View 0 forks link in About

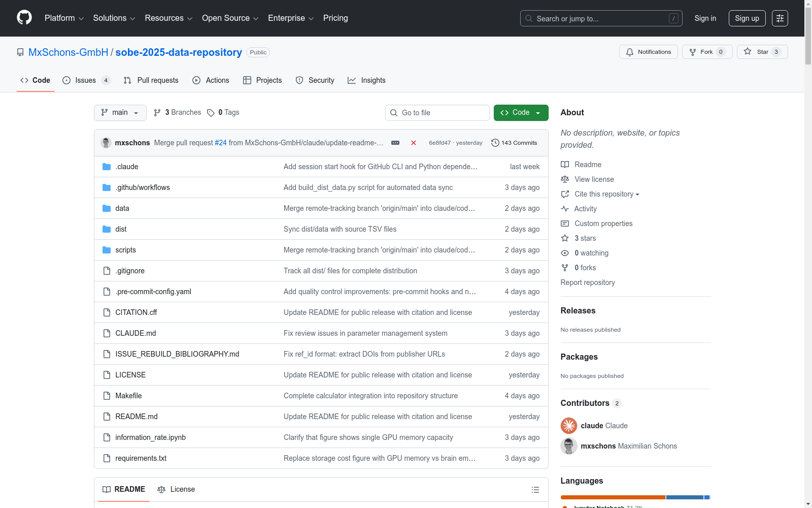579,268
